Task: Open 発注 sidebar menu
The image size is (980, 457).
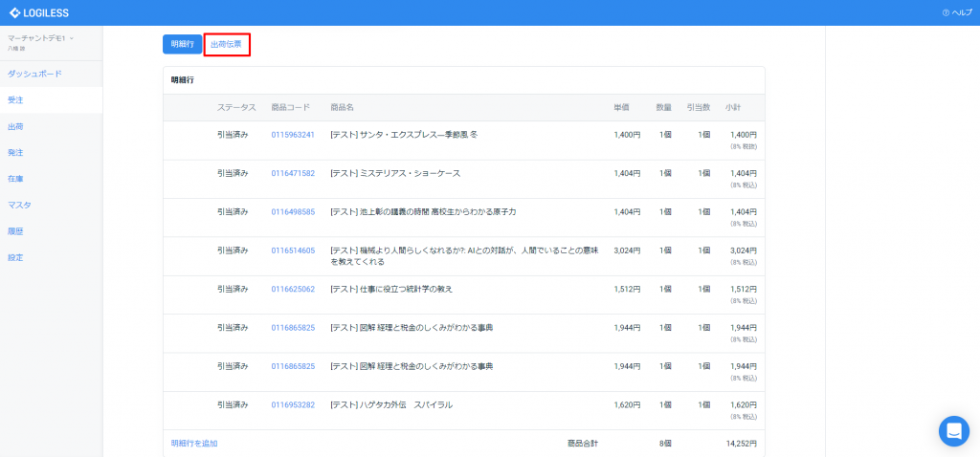Action: [15, 152]
